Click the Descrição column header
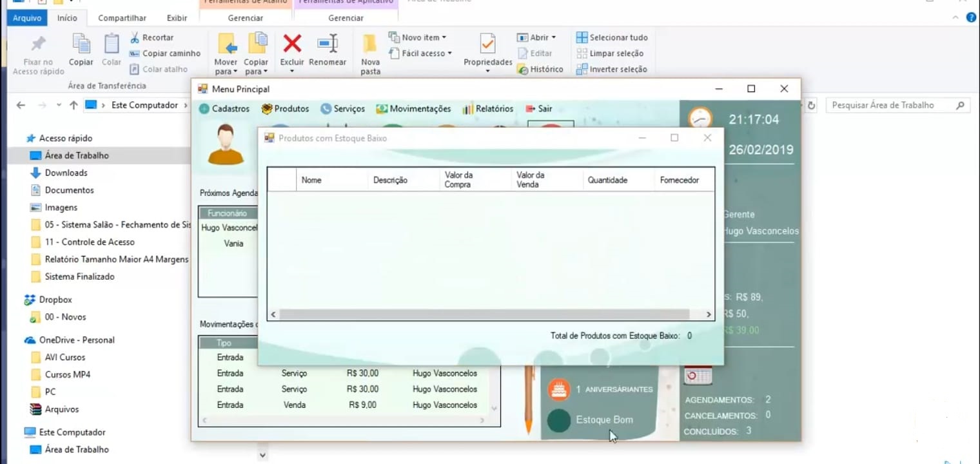The image size is (980, 464). point(404,180)
